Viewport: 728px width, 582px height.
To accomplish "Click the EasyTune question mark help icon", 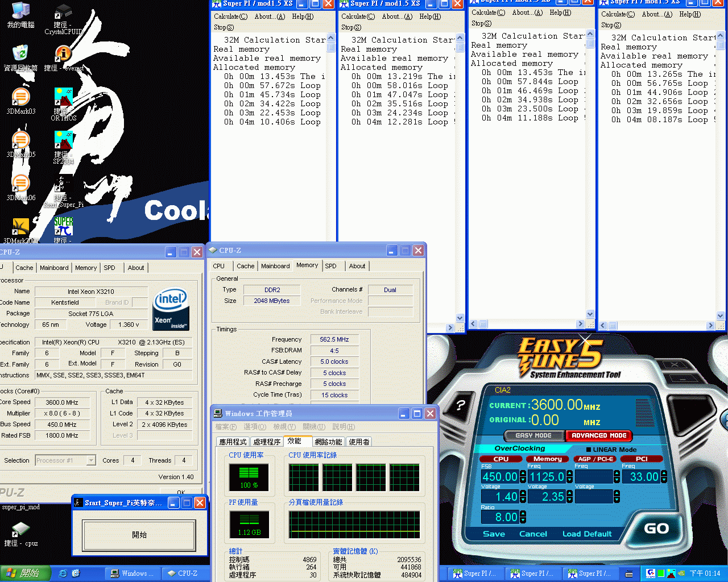I will tap(461, 405).
